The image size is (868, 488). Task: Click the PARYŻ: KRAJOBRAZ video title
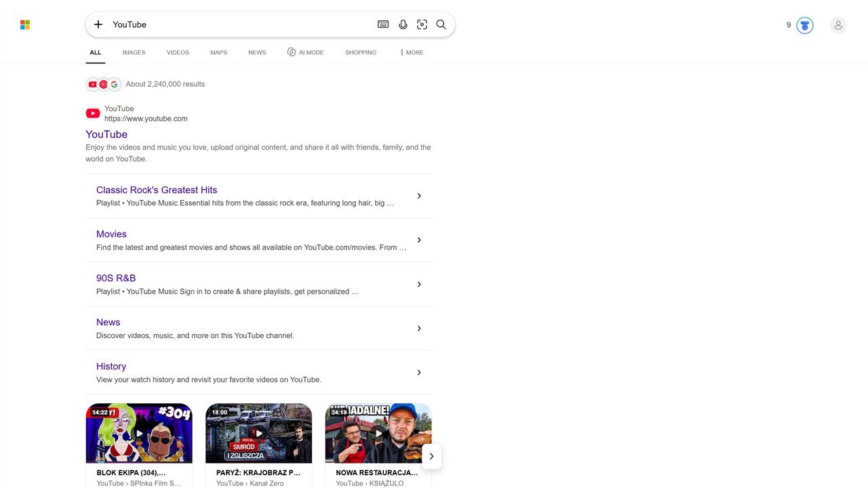point(258,472)
